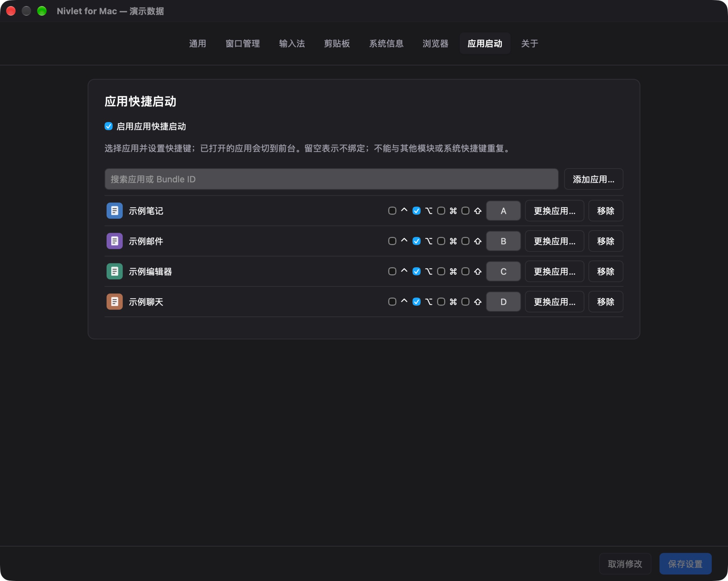Enable Shift modifier for 示例聊天

tap(465, 302)
